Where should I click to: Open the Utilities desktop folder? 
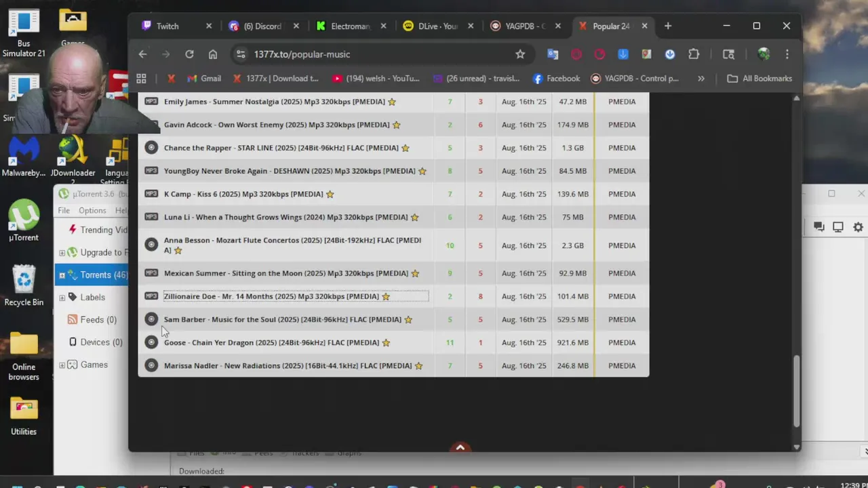pos(24,415)
